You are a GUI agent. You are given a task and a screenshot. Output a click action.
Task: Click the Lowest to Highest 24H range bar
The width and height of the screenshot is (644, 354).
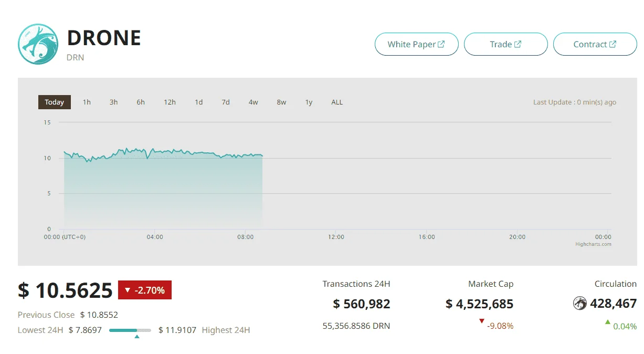coord(130,330)
